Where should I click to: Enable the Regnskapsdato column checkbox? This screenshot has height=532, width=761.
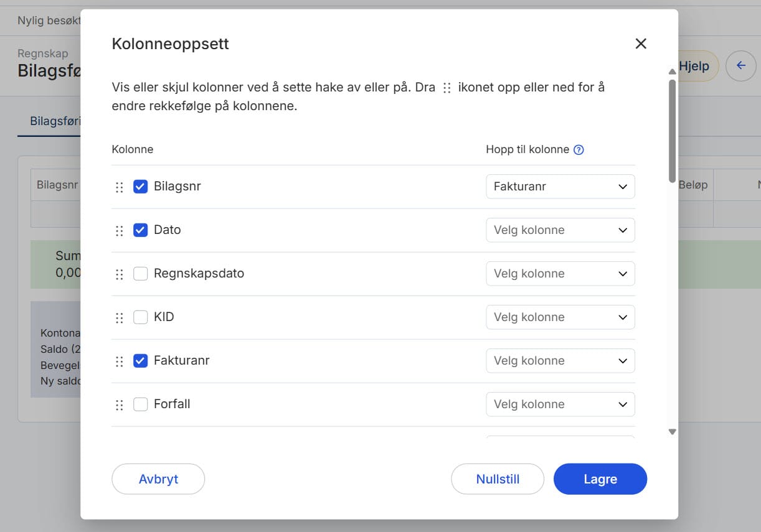[141, 274]
